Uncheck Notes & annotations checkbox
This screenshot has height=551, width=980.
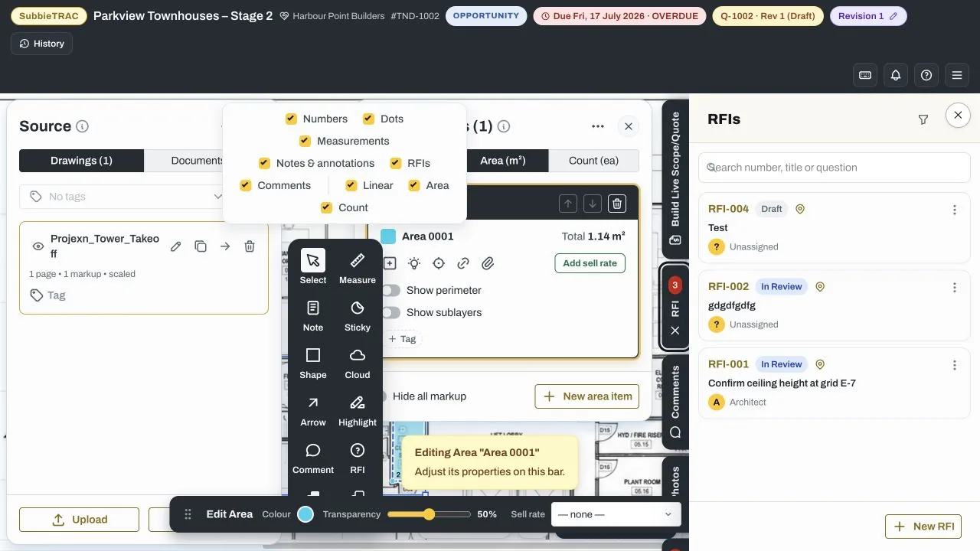264,163
